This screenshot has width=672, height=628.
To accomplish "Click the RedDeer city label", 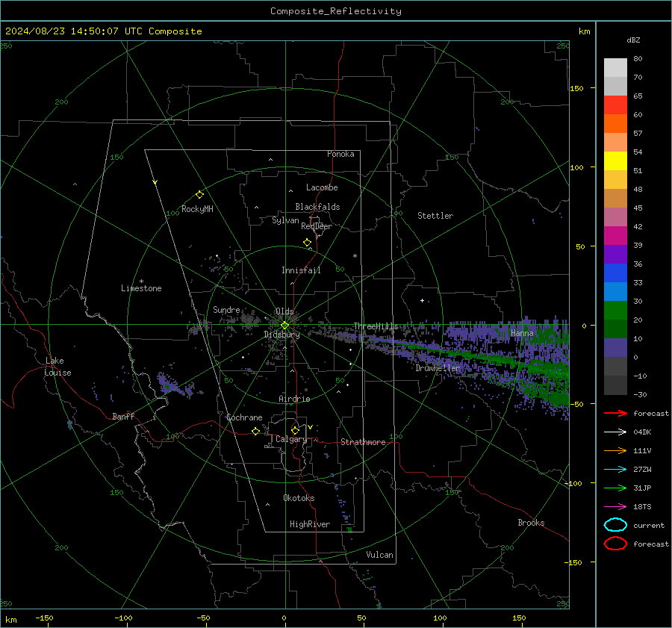I will pos(317,226).
